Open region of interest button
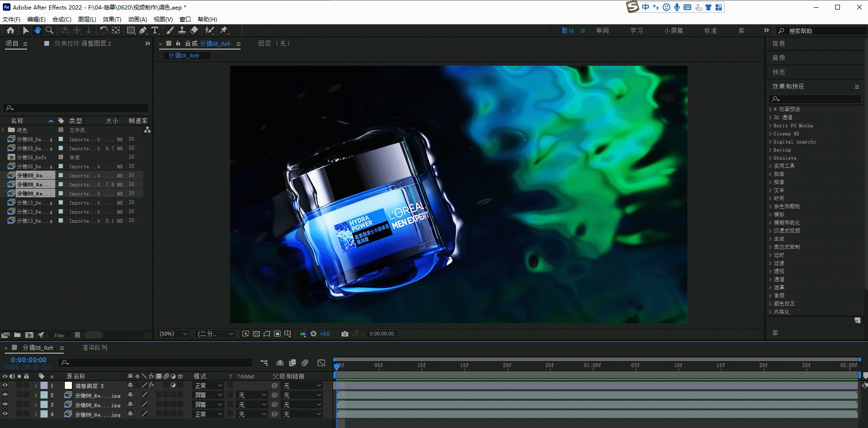Image resolution: width=868 pixels, height=428 pixels. pyautogui.click(x=277, y=334)
